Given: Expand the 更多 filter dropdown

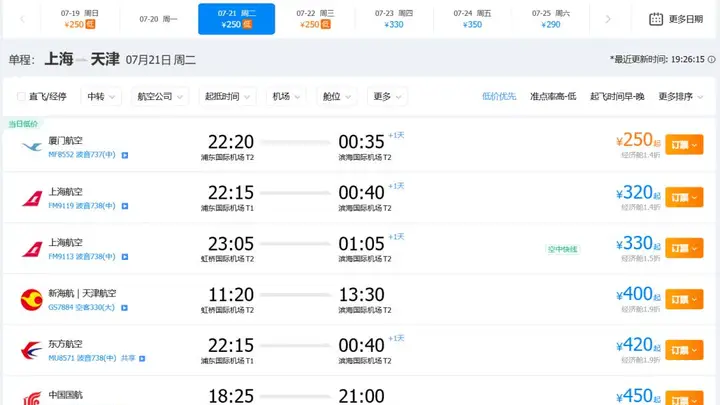Looking at the screenshot, I should (x=387, y=96).
